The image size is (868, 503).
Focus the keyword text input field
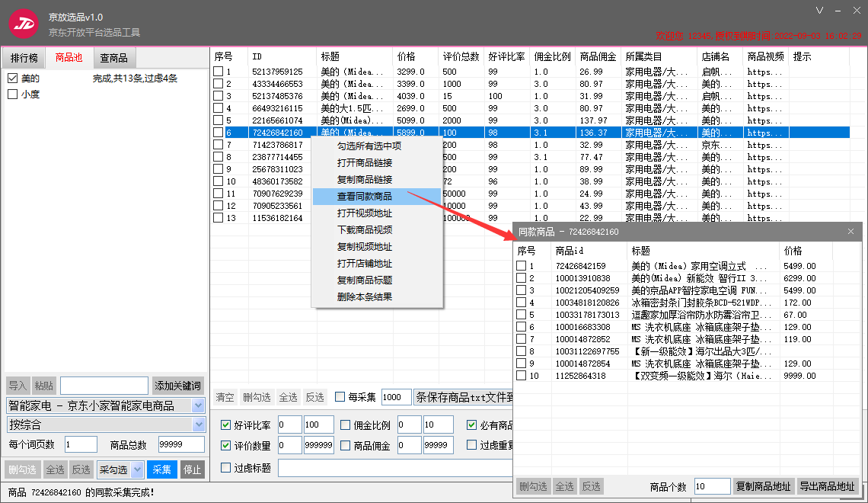[x=104, y=386]
